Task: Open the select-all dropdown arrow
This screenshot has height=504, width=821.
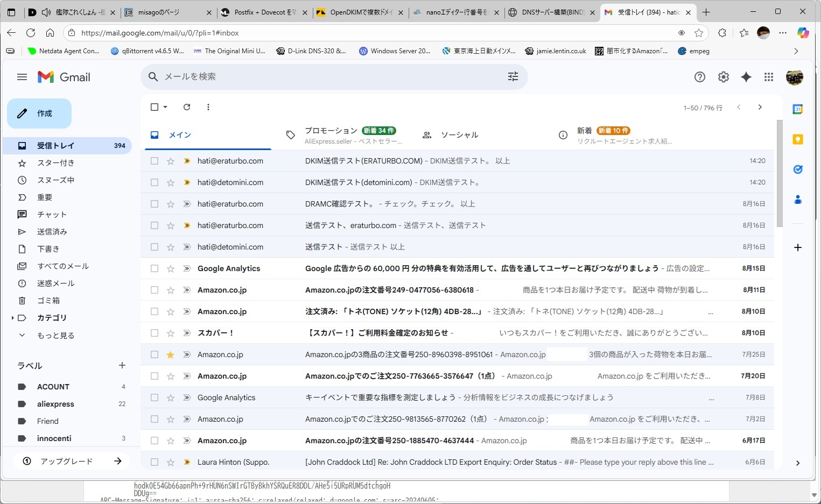Action: [165, 107]
